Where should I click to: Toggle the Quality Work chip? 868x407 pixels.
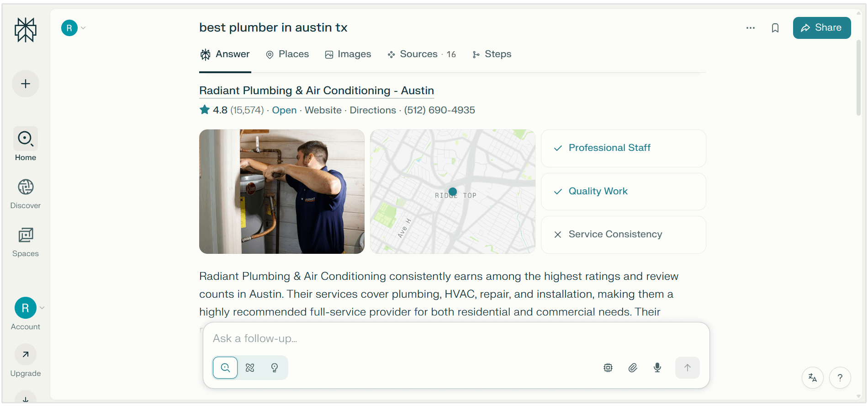[x=623, y=191]
